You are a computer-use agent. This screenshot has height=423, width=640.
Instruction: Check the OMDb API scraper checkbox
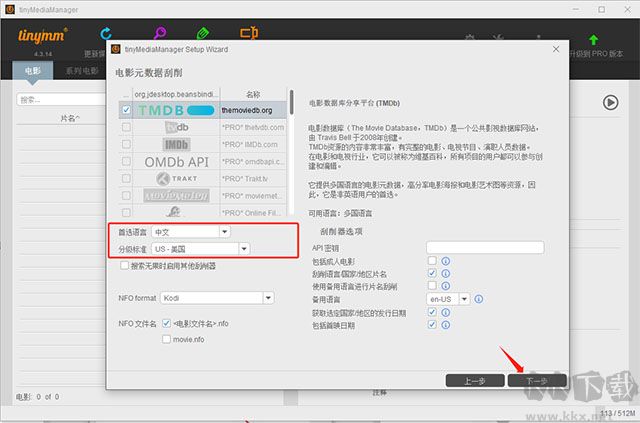(126, 161)
